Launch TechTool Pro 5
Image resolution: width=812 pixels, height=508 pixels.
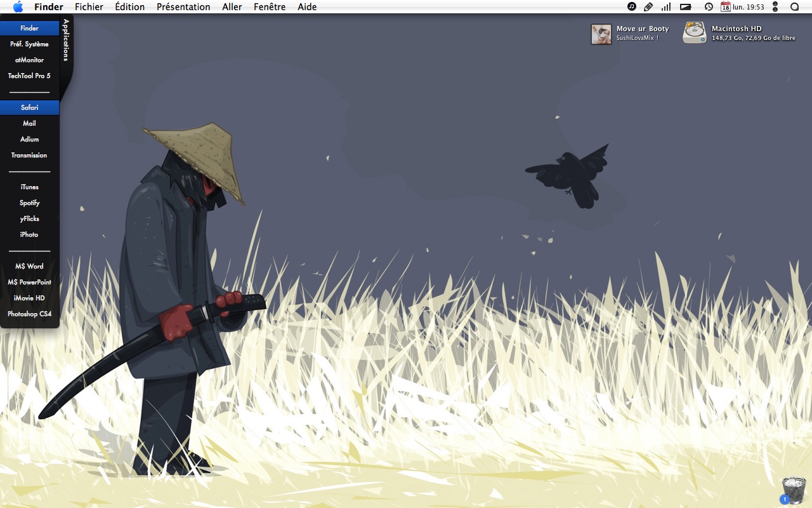click(29, 76)
